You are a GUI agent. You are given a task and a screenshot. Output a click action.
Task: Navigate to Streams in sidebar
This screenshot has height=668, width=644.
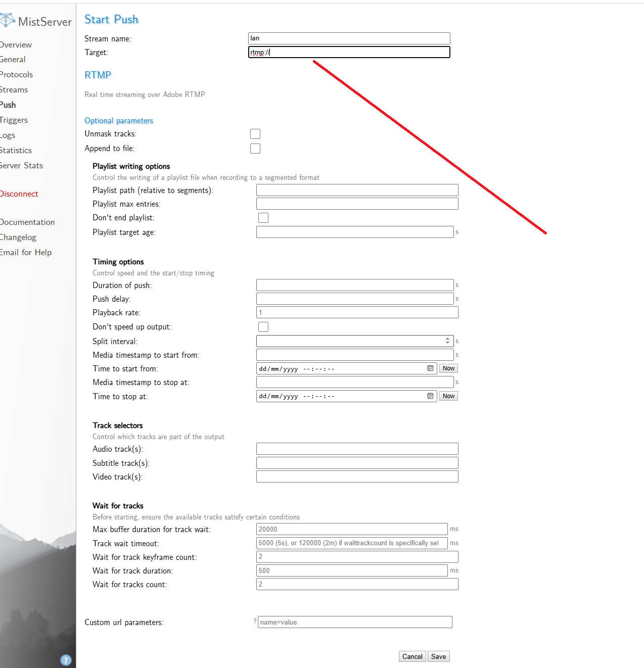(14, 90)
